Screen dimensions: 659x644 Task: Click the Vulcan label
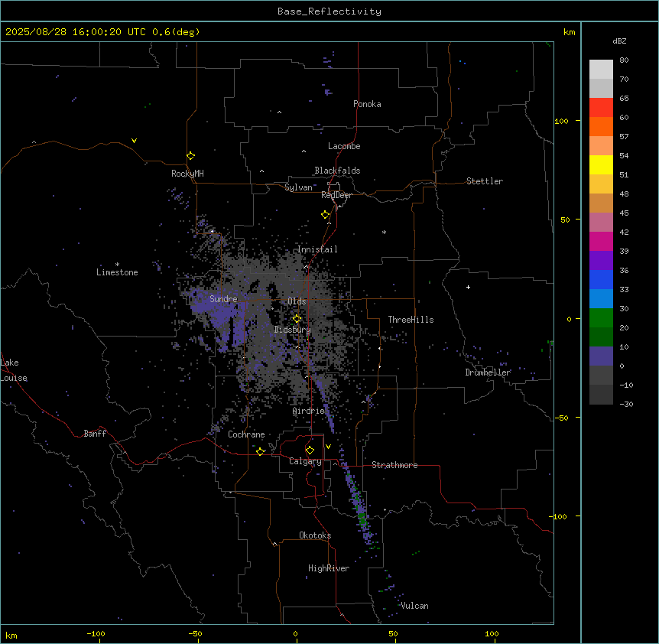(x=415, y=606)
